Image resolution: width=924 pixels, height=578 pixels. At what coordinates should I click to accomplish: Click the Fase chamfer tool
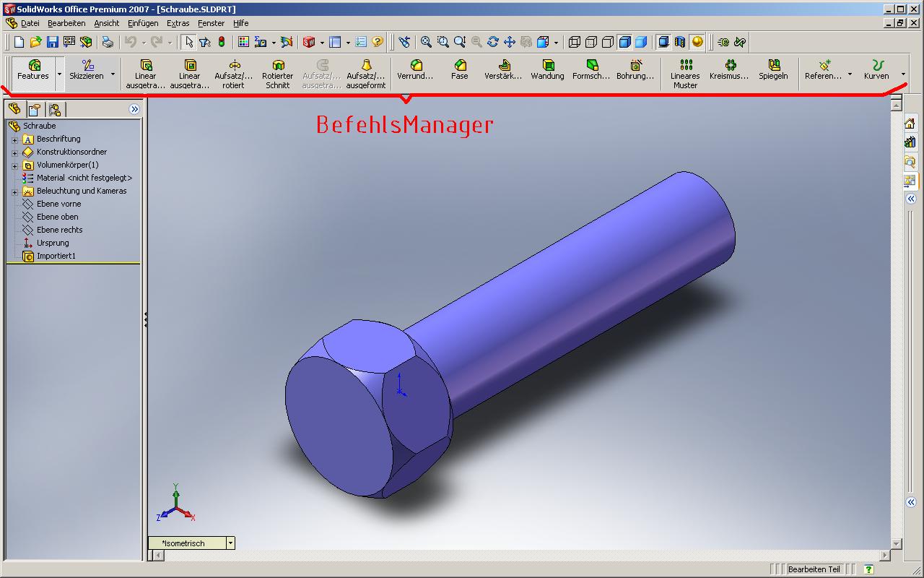click(x=460, y=70)
